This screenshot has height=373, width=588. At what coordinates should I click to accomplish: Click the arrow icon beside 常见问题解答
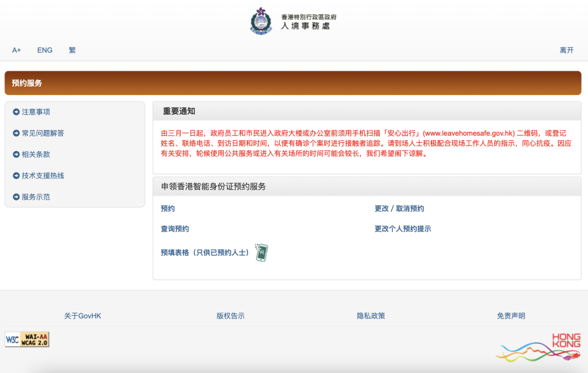[x=16, y=133]
